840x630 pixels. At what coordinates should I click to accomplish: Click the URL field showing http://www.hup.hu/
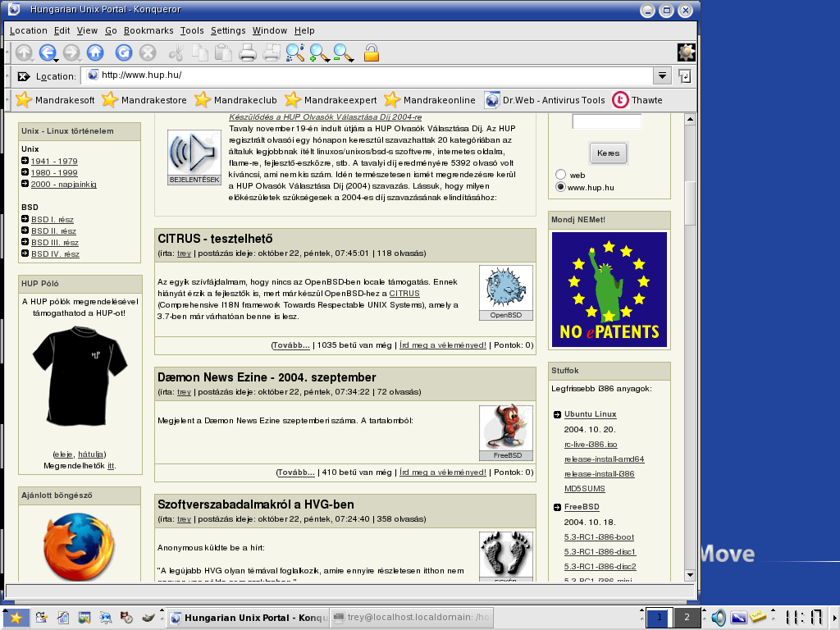(x=367, y=75)
